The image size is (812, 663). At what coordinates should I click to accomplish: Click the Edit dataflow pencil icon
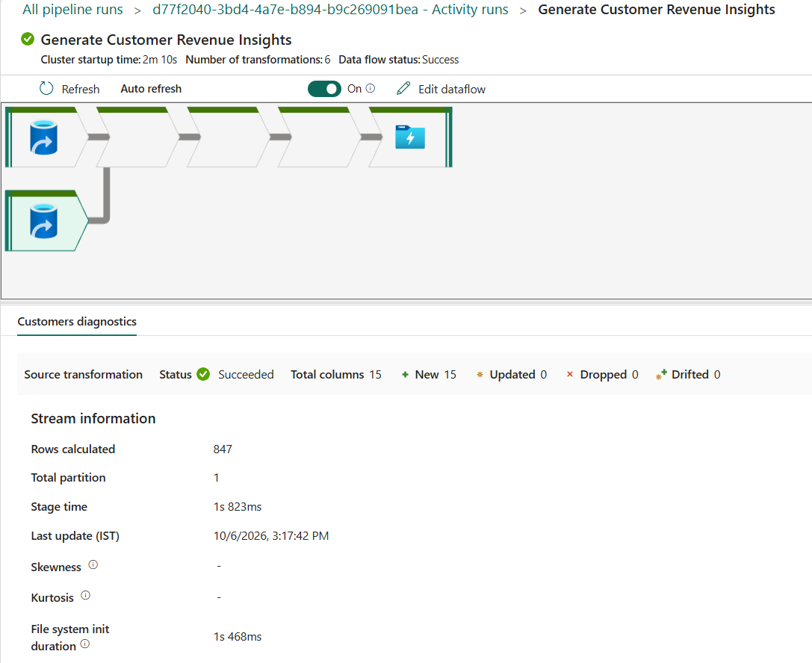403,89
